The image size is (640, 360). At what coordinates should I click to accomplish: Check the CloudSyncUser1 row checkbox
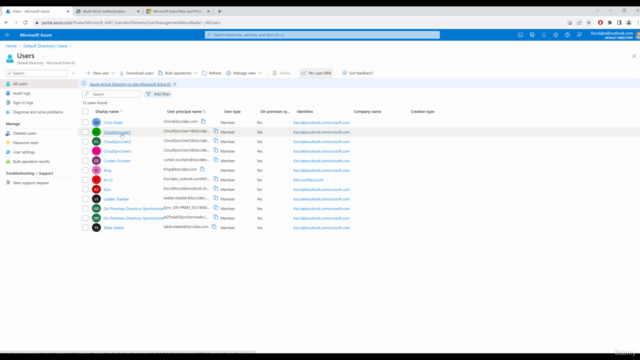click(85, 132)
